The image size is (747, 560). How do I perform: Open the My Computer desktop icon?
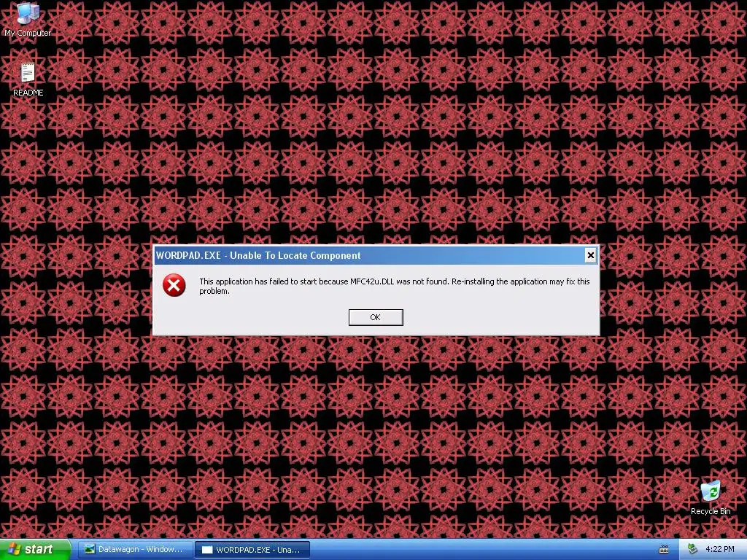(x=28, y=18)
